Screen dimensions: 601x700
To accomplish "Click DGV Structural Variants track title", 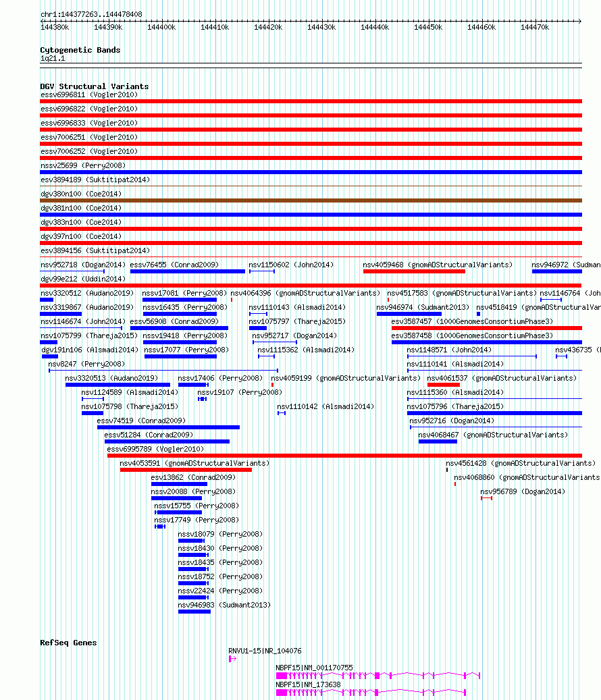I will point(95,86).
